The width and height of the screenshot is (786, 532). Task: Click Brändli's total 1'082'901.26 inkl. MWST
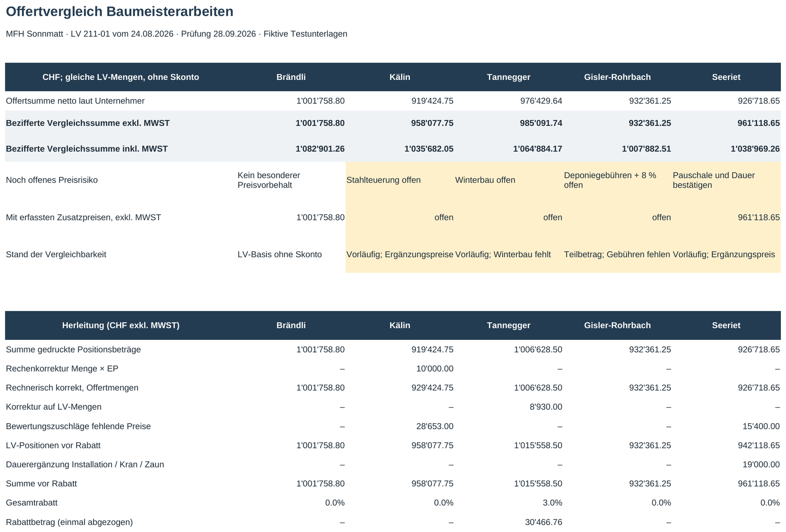coord(320,149)
